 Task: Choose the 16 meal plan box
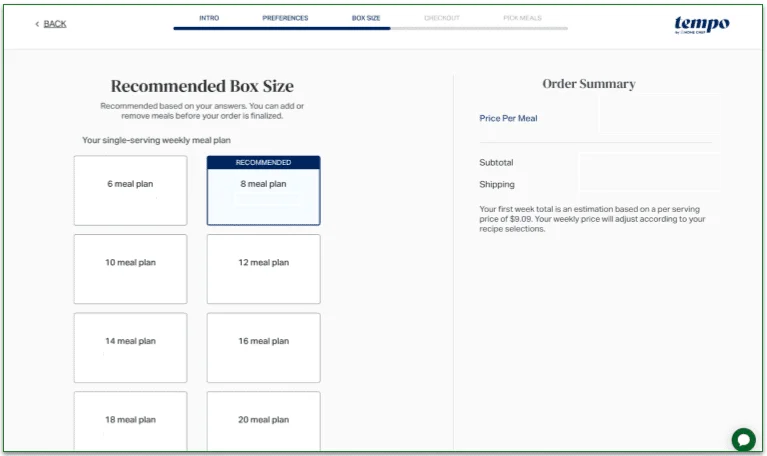point(263,346)
